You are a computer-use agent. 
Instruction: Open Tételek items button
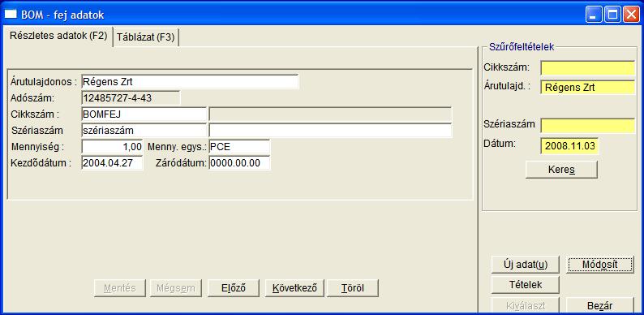click(526, 285)
